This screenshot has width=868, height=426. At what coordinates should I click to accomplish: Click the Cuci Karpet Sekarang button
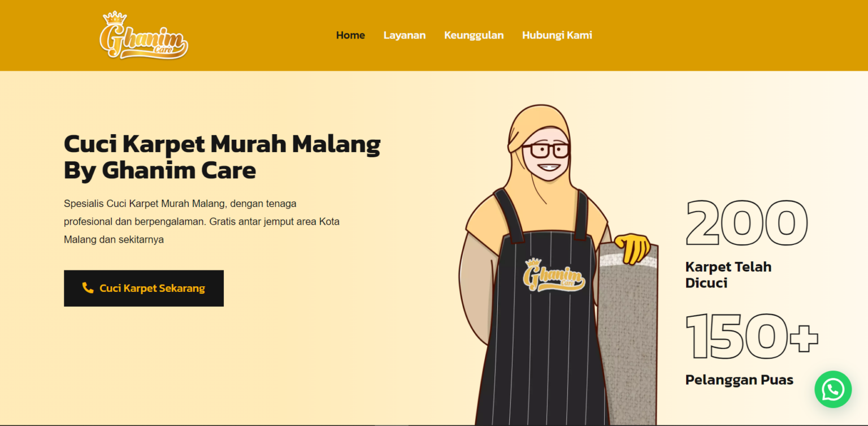point(144,289)
